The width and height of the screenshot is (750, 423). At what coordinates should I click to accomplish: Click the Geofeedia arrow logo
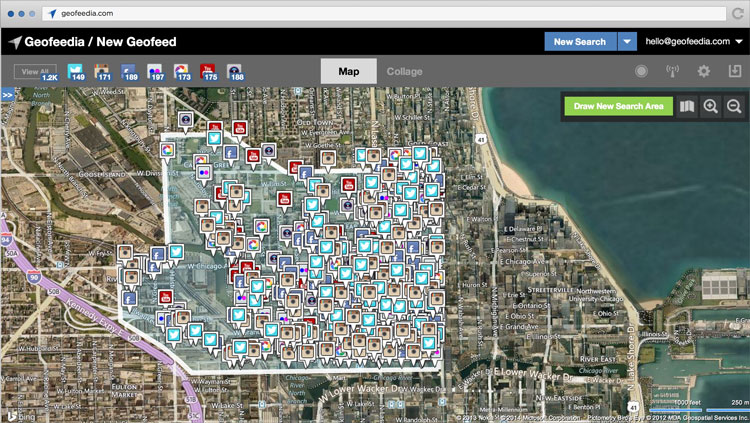click(x=15, y=42)
